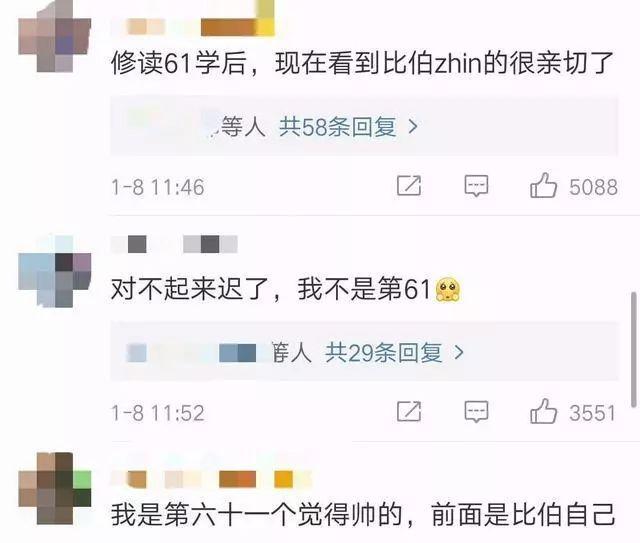Click the chevron after 共58条回复
Screen dimensions: 640x543
pos(413,127)
